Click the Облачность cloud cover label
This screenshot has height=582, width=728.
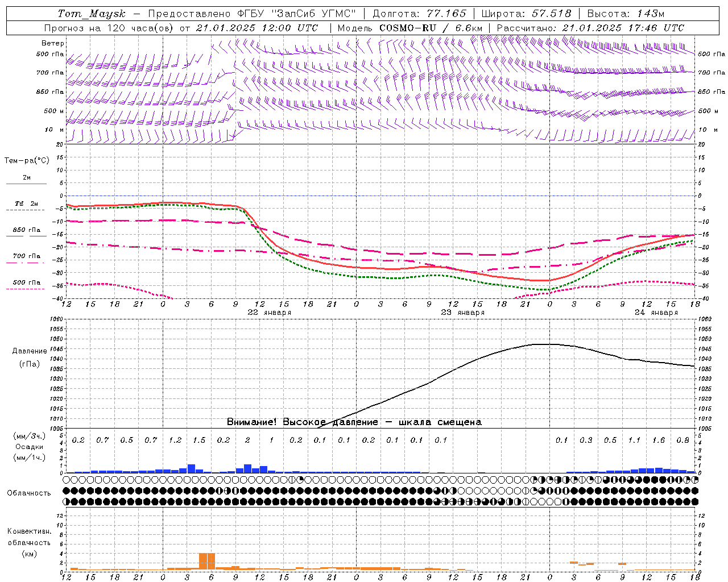(x=29, y=493)
